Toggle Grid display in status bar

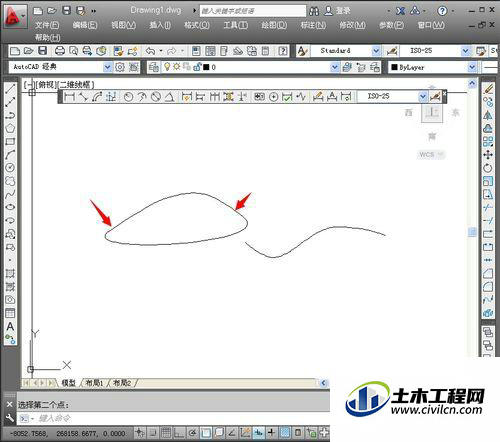pos(166,433)
